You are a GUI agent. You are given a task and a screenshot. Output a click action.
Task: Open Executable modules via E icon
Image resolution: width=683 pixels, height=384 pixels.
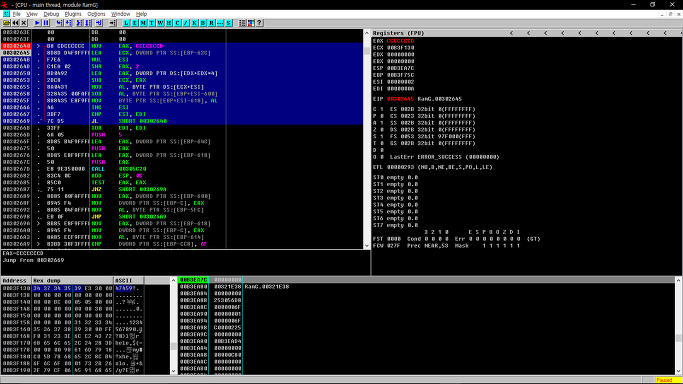(135, 23)
